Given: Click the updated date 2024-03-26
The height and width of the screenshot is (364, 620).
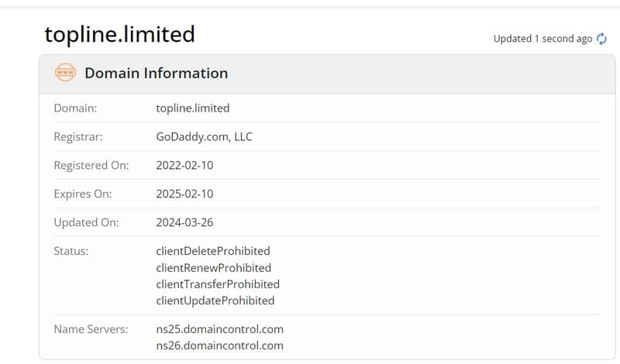Looking at the screenshot, I should click(x=184, y=222).
